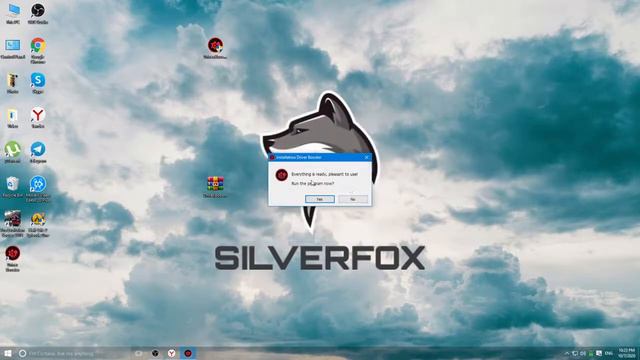Image resolution: width=640 pixels, height=360 pixels.
Task: Select the archive folder icon left of Skype
Action: pos(13,83)
